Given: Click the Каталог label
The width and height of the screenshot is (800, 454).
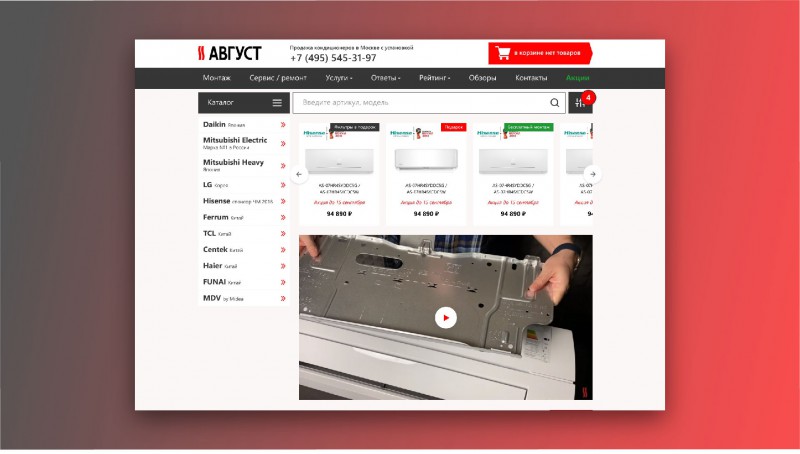Looking at the screenshot, I should (220, 103).
